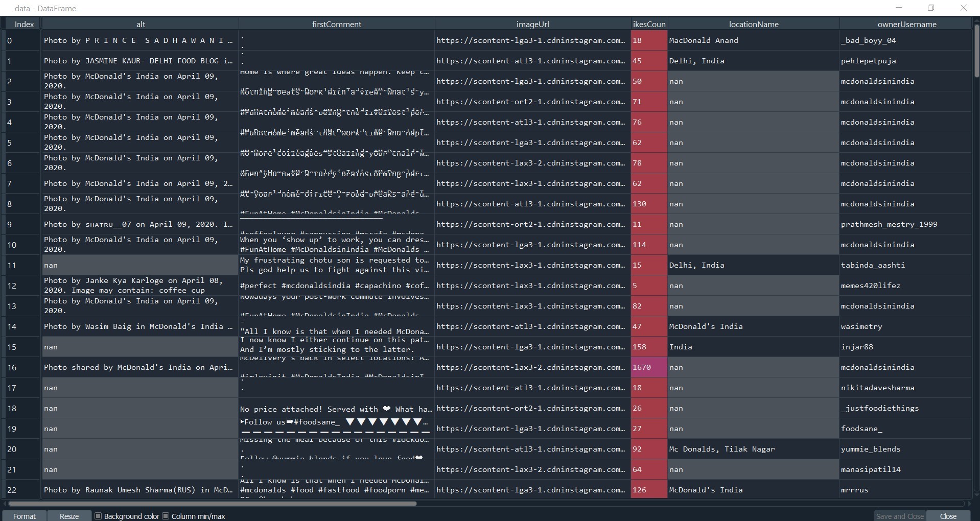Select row index 0
Screen dimensions: 980x521
pyautogui.click(x=23, y=40)
